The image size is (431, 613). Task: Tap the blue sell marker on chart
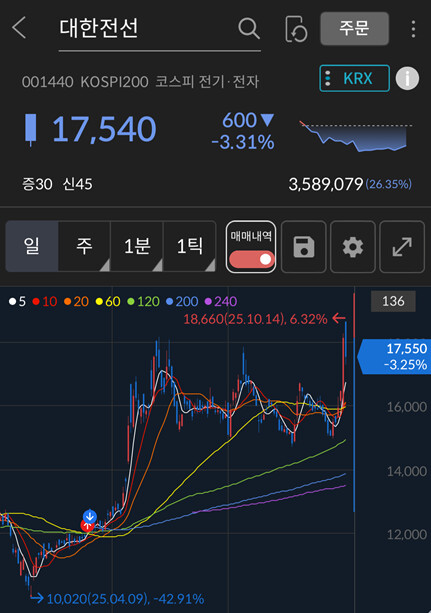tap(90, 516)
